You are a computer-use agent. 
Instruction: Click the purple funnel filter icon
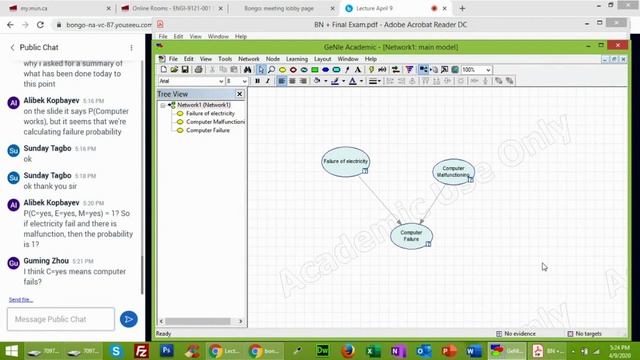tap(409, 70)
